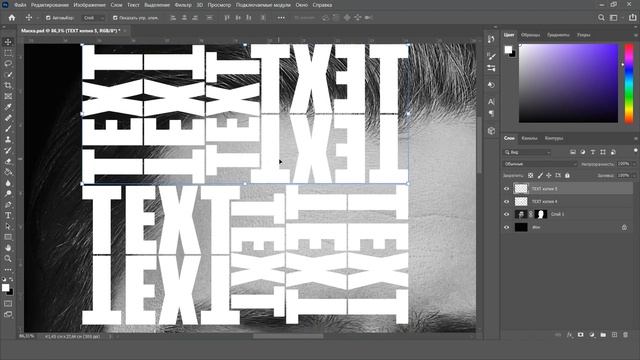Switch to the Градиенты tab
The width and height of the screenshot is (640, 360).
point(558,35)
